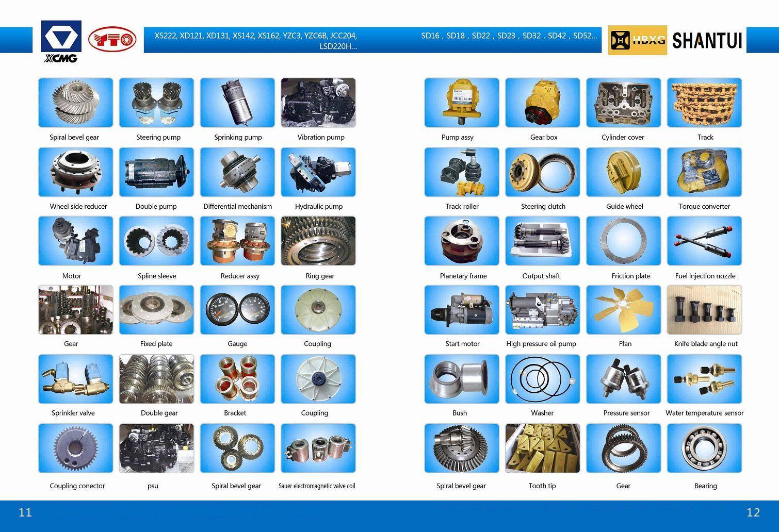Click the SD16, SD18 model list header
The height and width of the screenshot is (532, 779).
[509, 36]
